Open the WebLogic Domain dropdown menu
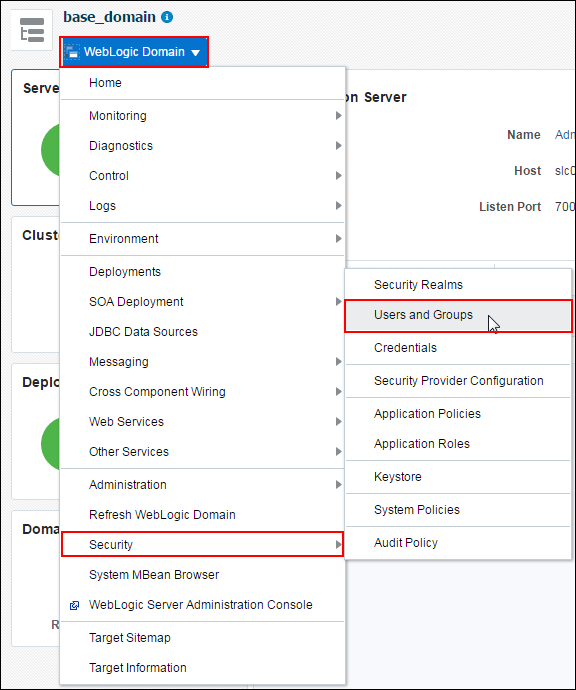Image resolution: width=576 pixels, height=690 pixels. tap(134, 52)
